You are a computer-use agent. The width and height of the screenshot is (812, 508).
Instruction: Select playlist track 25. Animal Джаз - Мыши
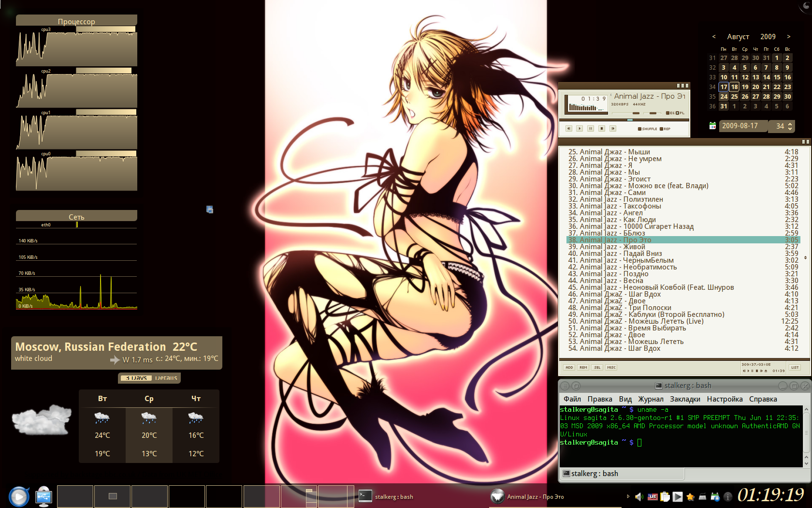pos(683,152)
